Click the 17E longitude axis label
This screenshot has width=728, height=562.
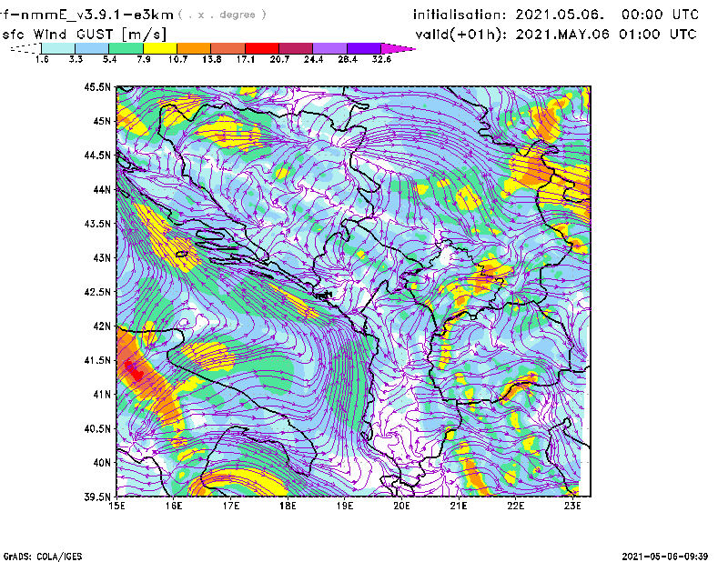231,506
